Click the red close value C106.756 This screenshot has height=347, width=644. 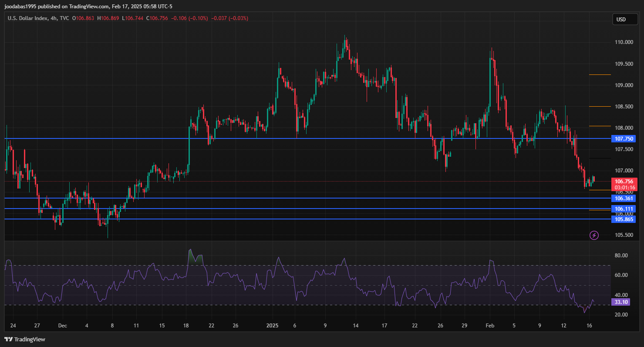157,18
